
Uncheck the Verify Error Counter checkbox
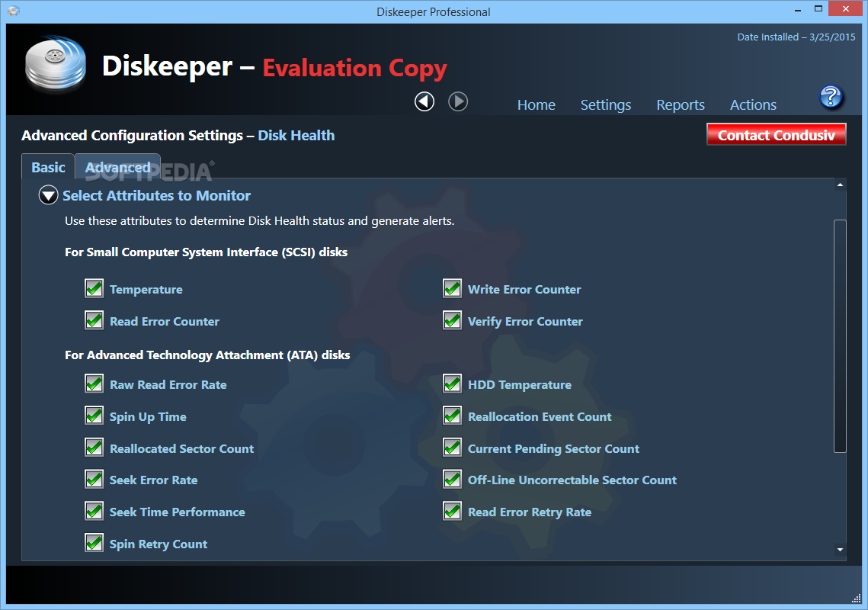coord(452,321)
